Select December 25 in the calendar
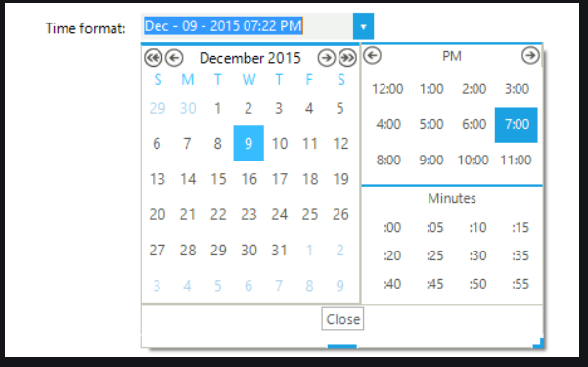 (310, 214)
